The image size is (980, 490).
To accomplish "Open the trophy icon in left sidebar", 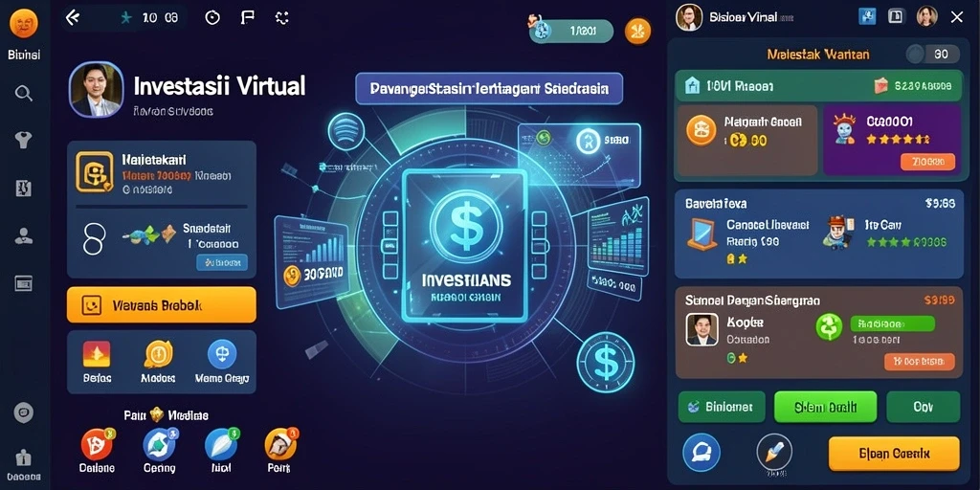I will click(x=24, y=140).
